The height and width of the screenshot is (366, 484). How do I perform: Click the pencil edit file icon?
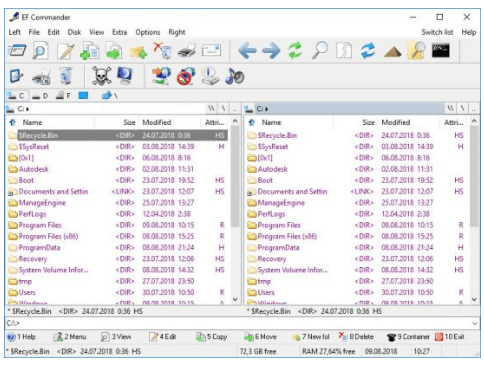65,51
